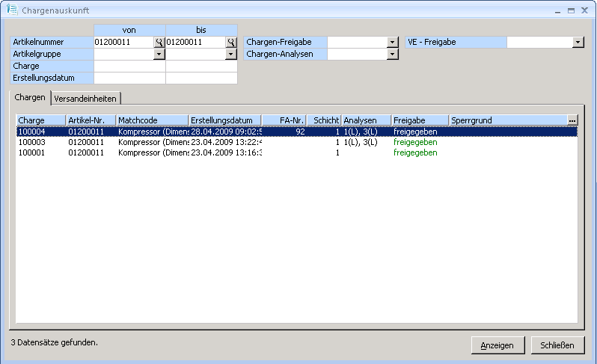The image size is (597, 364).
Task: Open the VE - Freigabe dropdown
Action: tap(578, 43)
